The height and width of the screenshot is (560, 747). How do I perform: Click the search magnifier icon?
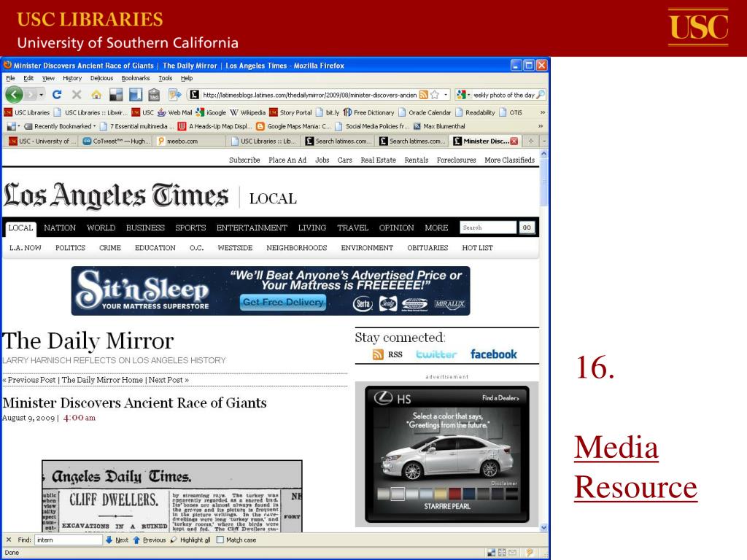pyautogui.click(x=541, y=95)
